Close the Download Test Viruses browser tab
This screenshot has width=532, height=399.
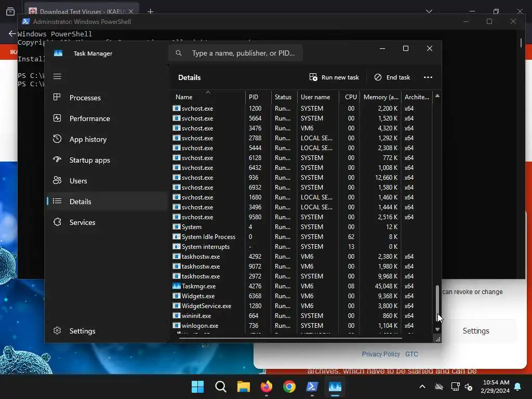131,11
